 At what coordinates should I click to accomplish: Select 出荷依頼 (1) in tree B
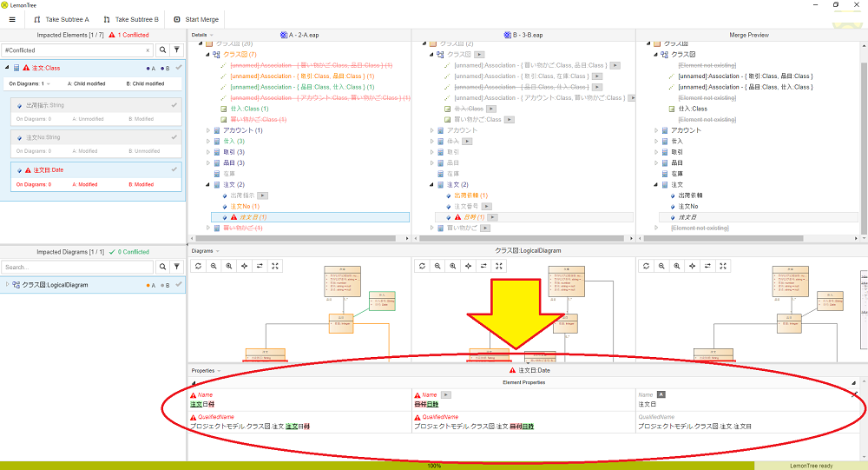(x=471, y=195)
